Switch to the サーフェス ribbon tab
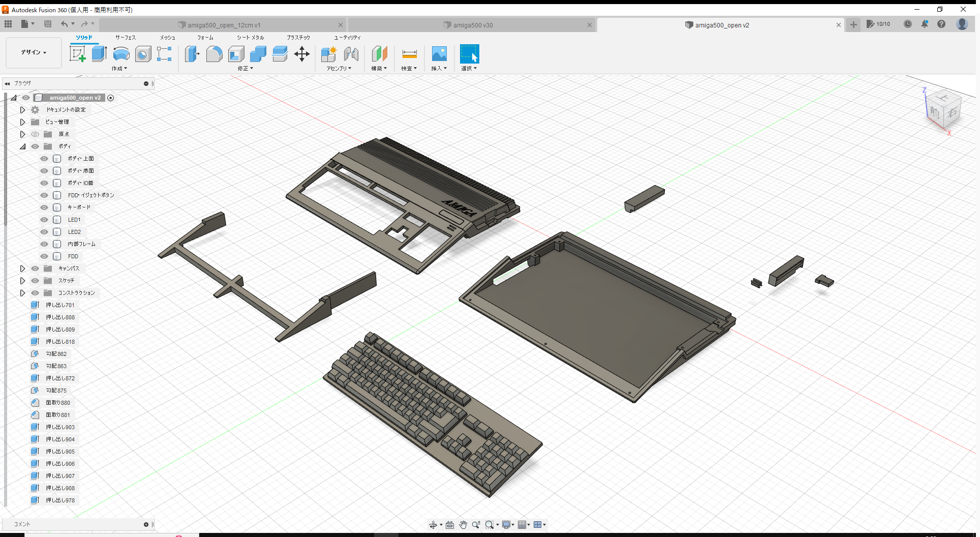 [x=125, y=37]
